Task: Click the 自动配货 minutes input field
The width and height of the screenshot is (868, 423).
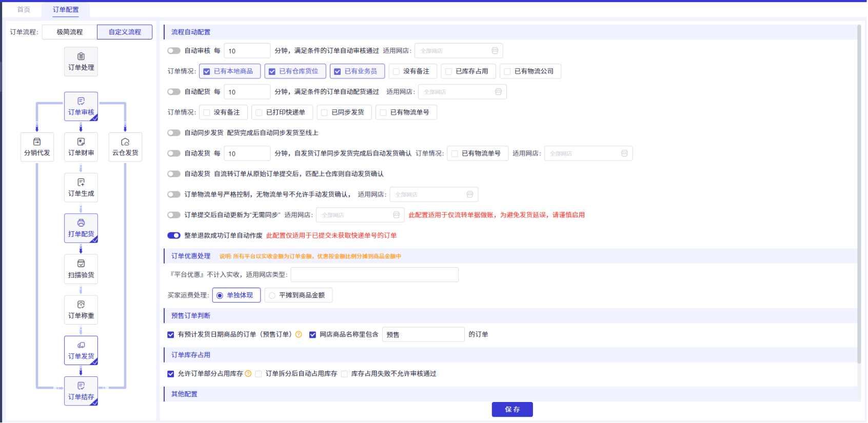Action: (247, 92)
